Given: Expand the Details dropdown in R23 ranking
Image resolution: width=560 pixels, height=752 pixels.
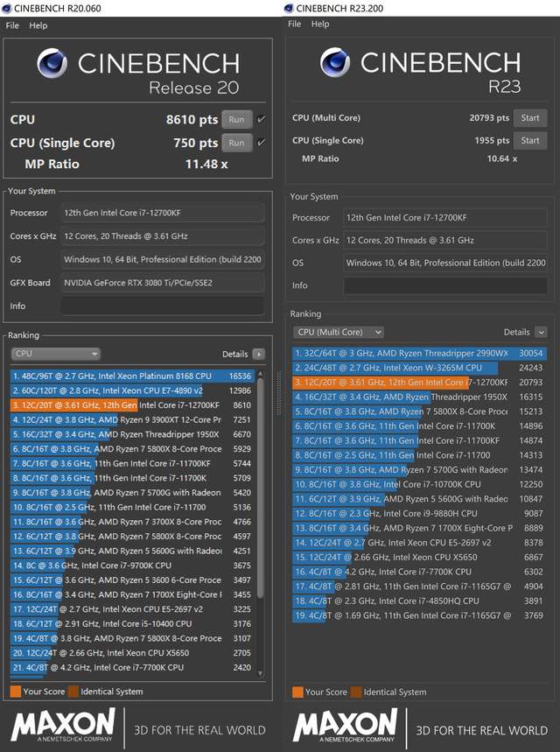Looking at the screenshot, I should 541,332.
